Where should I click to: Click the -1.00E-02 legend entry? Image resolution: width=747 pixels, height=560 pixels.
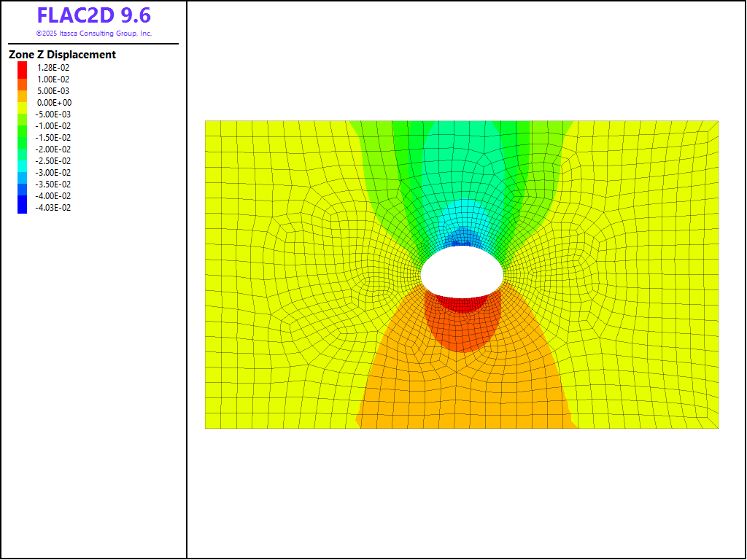[54, 126]
